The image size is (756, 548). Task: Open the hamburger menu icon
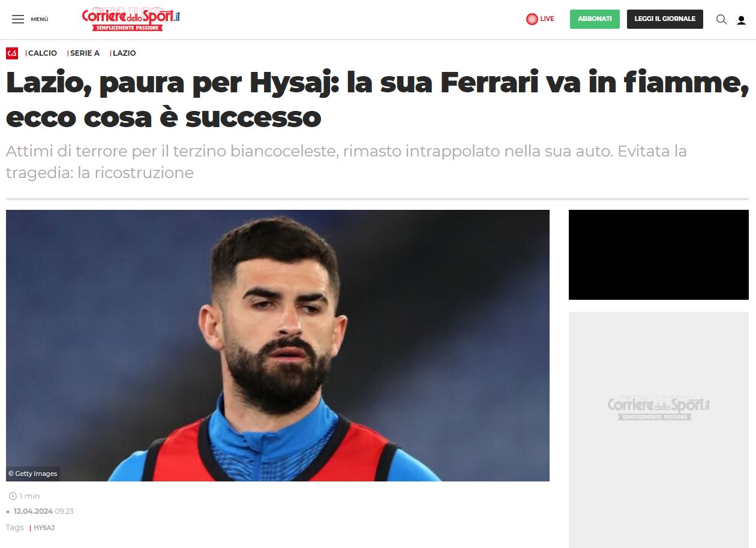click(x=18, y=19)
